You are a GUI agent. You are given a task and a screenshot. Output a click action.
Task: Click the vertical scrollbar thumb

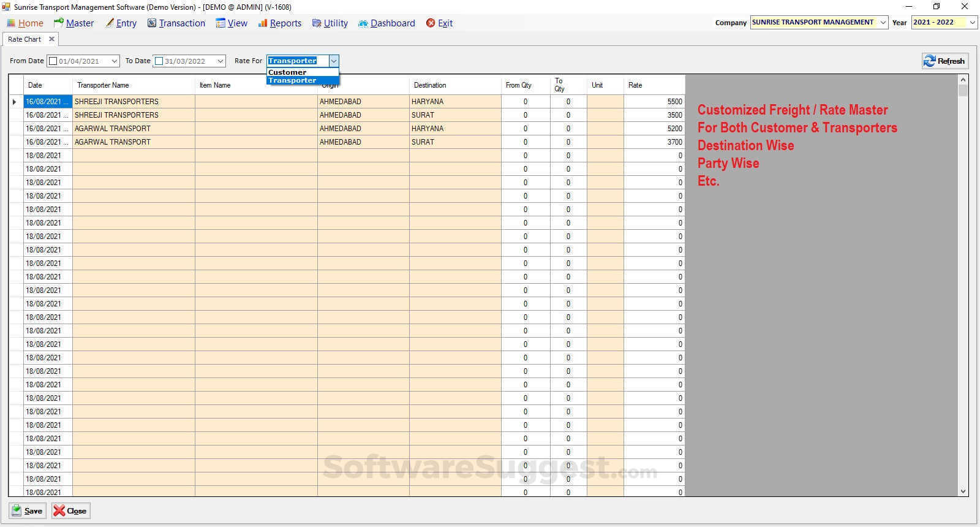pyautogui.click(x=963, y=91)
